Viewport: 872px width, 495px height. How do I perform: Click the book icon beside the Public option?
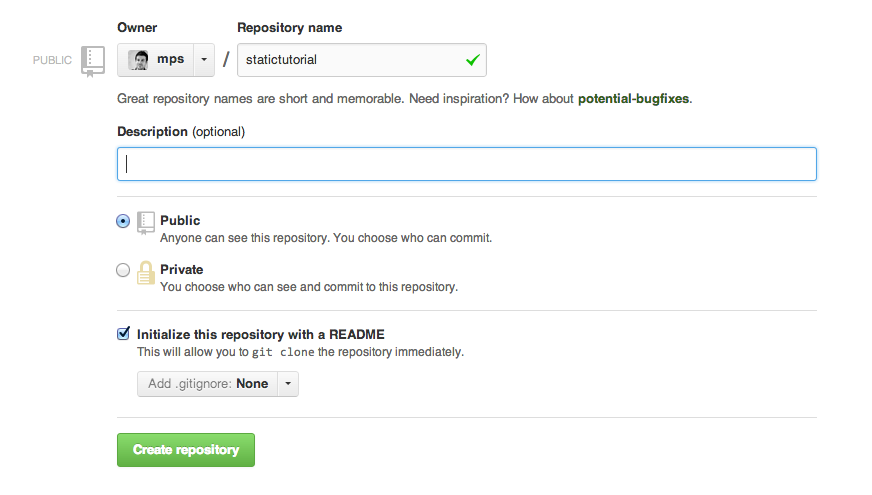[x=146, y=221]
